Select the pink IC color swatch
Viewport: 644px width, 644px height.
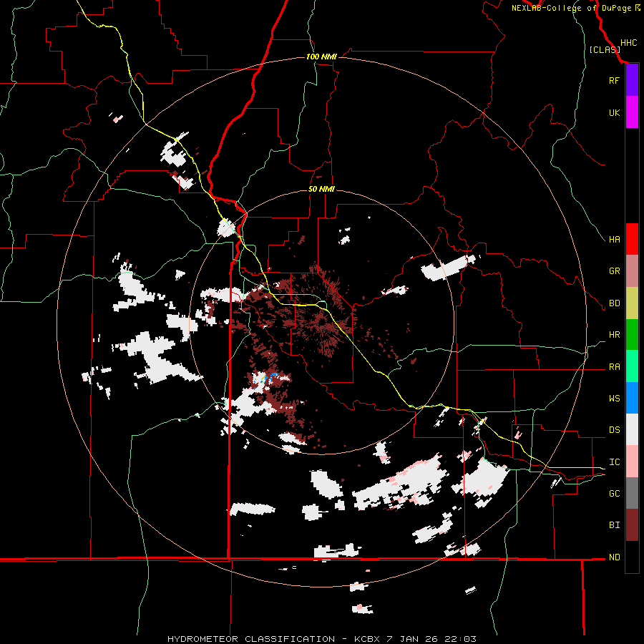(x=632, y=462)
